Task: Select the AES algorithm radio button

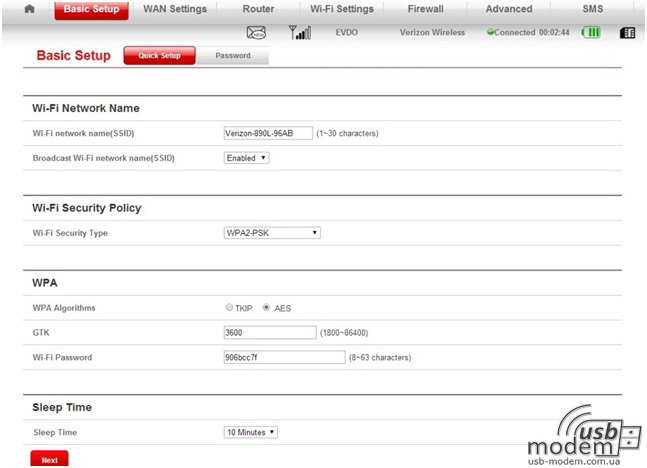Action: tap(266, 308)
